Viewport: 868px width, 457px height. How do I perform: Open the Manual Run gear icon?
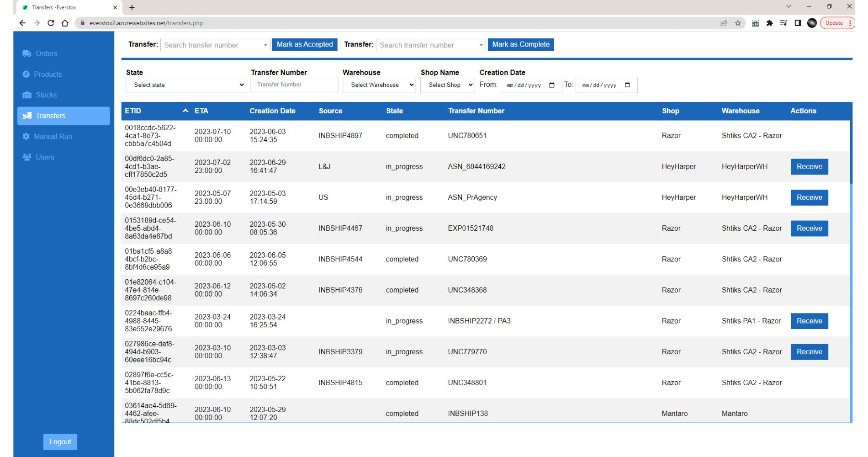point(26,136)
